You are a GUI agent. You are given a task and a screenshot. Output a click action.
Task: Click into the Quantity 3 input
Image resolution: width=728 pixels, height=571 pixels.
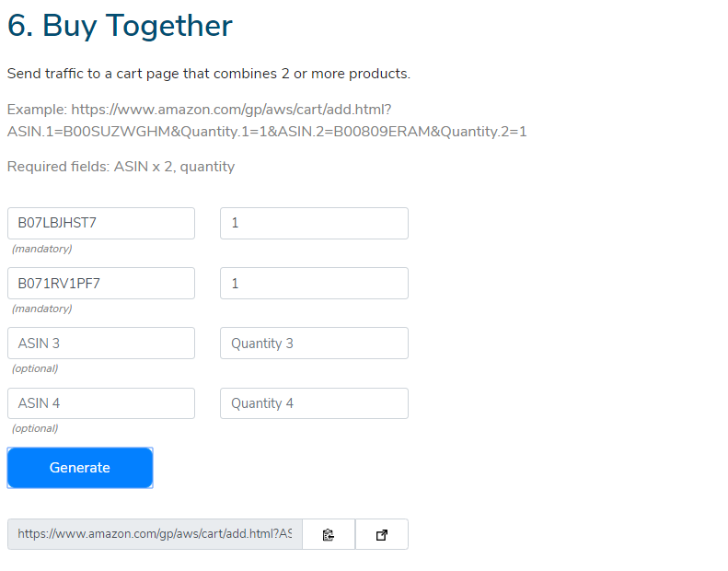(315, 344)
